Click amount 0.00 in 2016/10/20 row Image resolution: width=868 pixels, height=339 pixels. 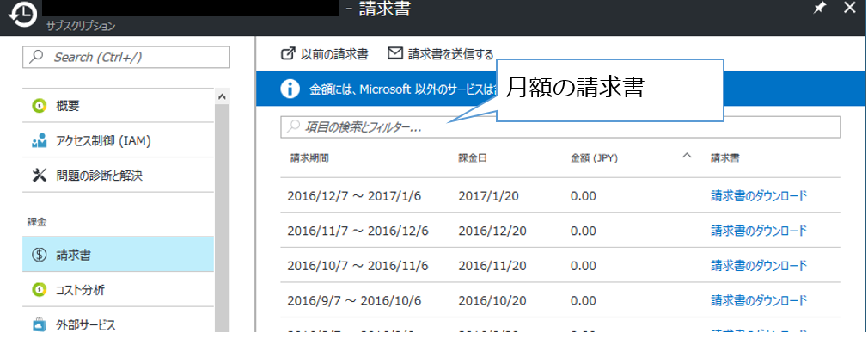pyautogui.click(x=583, y=301)
